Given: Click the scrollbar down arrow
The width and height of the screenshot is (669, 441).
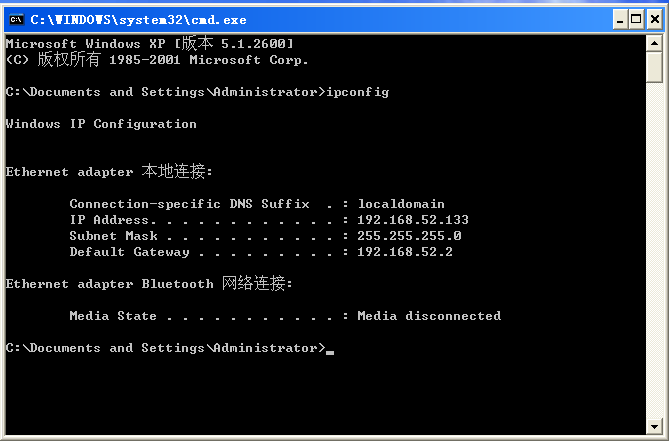Looking at the screenshot, I should click(x=654, y=426).
